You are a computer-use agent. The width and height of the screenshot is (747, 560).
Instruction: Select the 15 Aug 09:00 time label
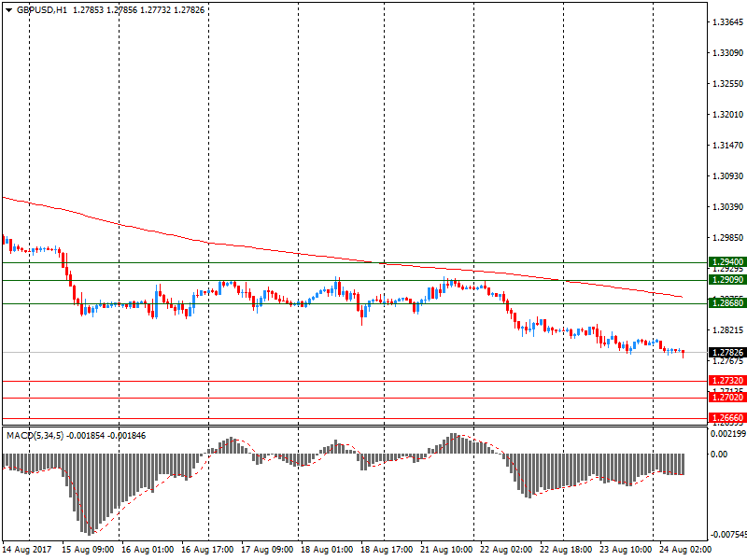88,550
